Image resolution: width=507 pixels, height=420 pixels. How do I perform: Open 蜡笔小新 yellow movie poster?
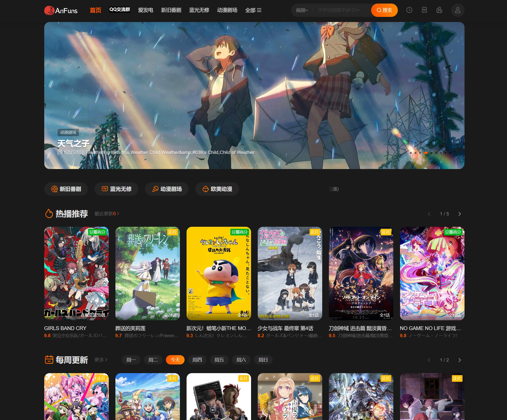(x=219, y=273)
